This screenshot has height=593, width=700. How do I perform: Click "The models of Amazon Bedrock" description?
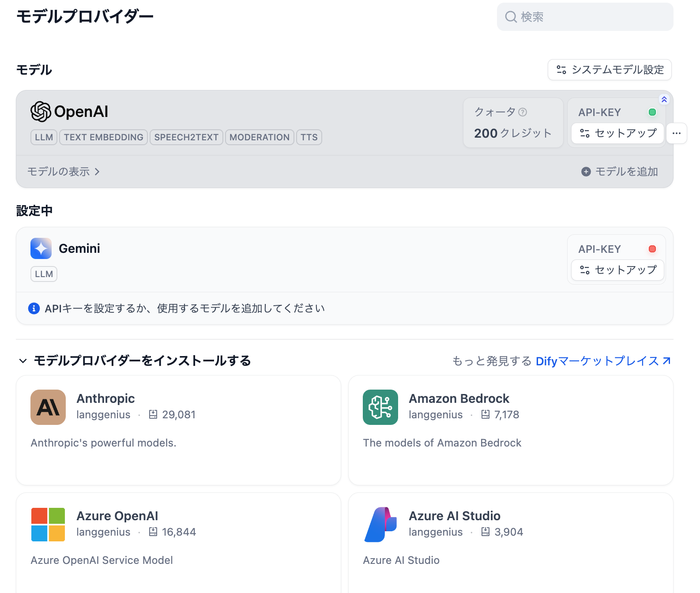pyautogui.click(x=442, y=443)
